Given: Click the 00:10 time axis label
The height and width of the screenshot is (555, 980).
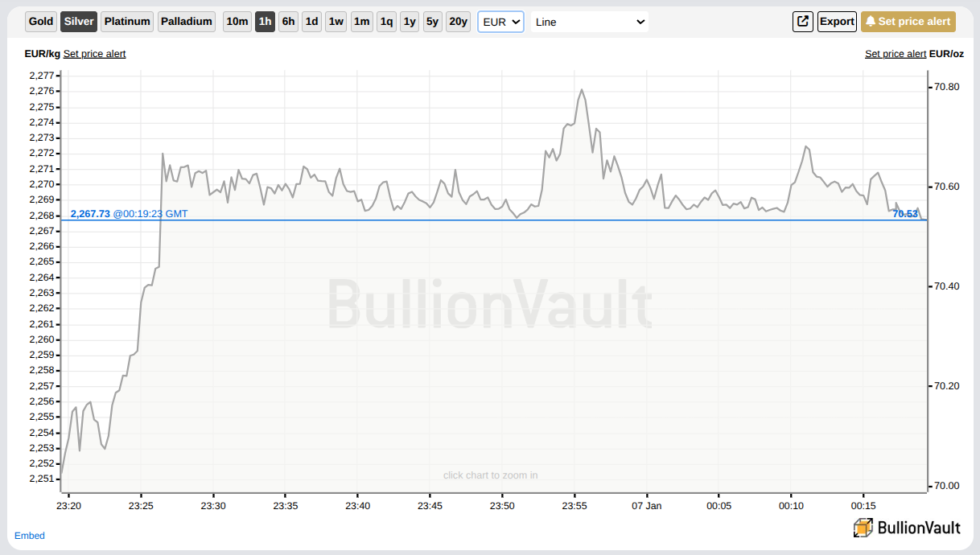Looking at the screenshot, I should click(791, 506).
